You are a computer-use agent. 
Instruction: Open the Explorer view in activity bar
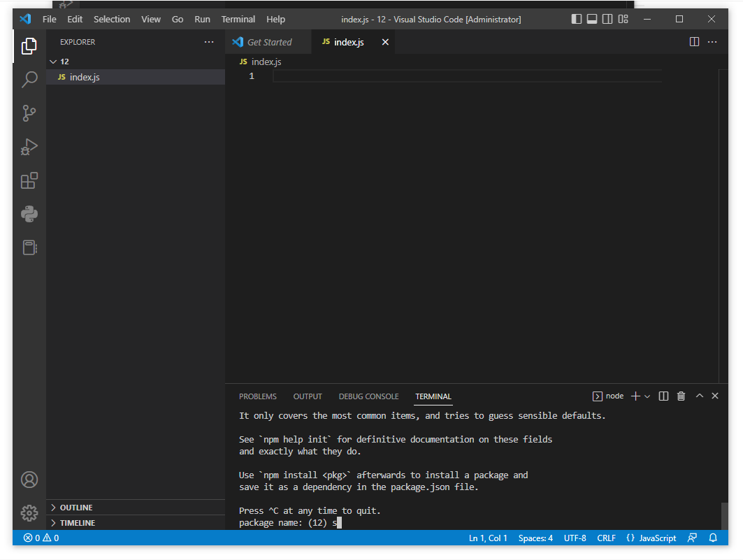coord(29,46)
